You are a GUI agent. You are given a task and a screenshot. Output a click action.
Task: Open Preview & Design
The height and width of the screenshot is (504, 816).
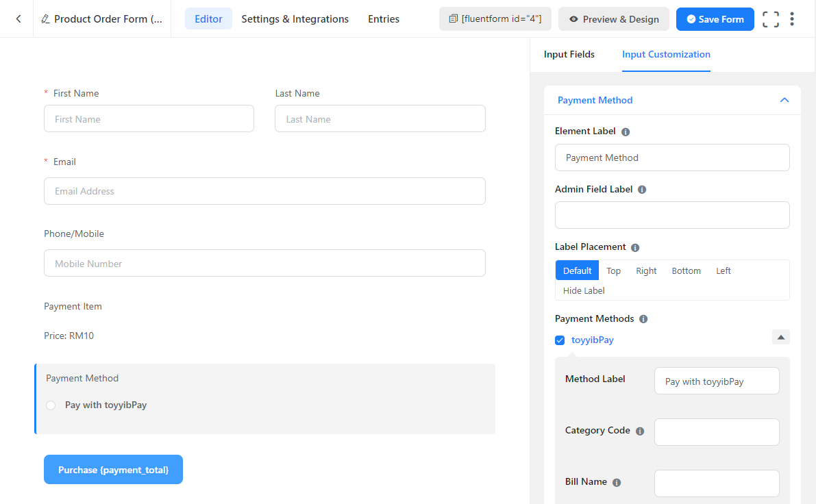click(x=614, y=19)
